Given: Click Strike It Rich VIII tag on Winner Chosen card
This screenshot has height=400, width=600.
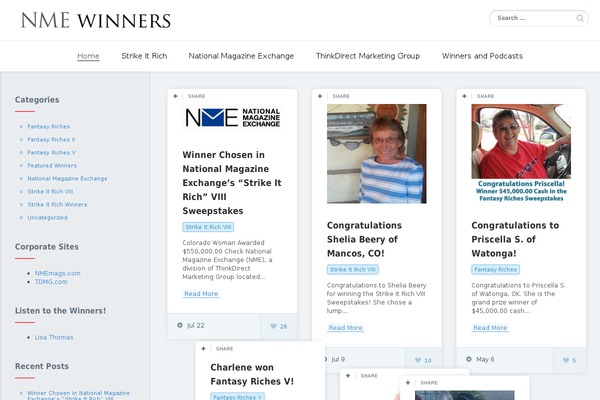Looking at the screenshot, I should tap(208, 227).
